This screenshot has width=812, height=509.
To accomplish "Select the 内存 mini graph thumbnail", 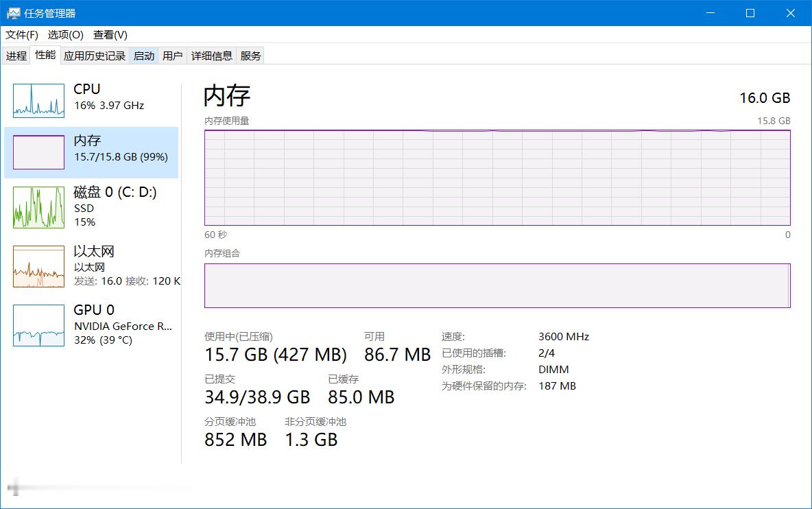I will coord(39,152).
